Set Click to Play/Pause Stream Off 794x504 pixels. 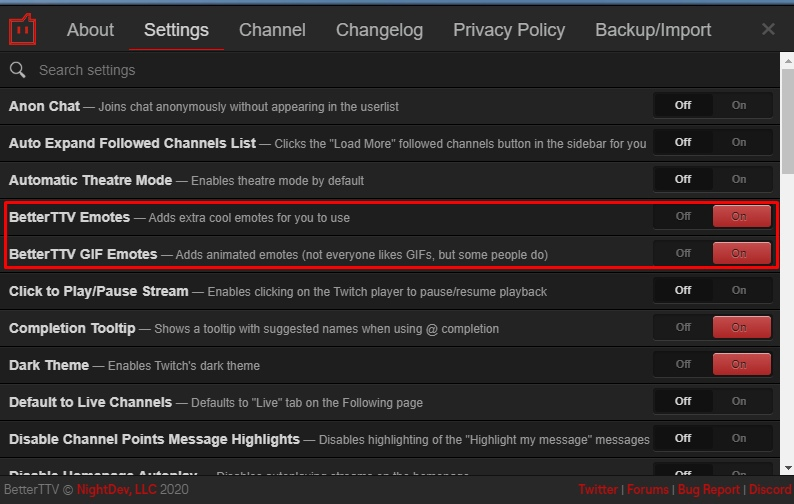pos(683,290)
